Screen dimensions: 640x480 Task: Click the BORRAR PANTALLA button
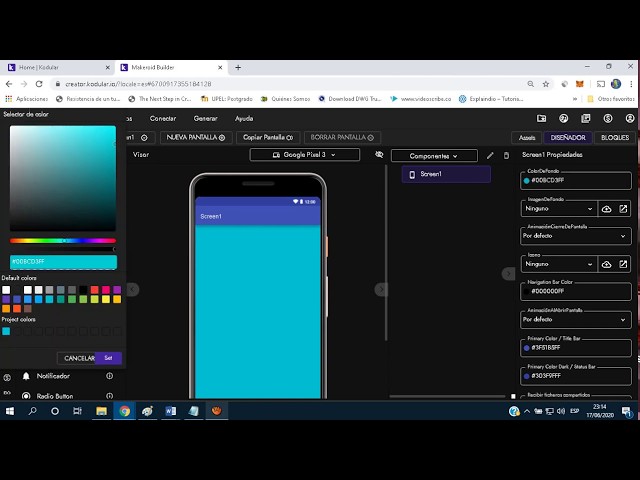point(342,138)
